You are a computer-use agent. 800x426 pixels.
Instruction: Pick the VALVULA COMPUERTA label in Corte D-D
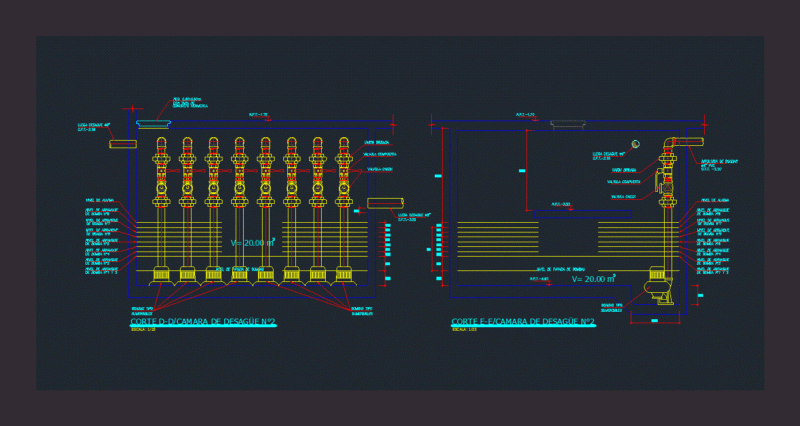click(x=380, y=154)
